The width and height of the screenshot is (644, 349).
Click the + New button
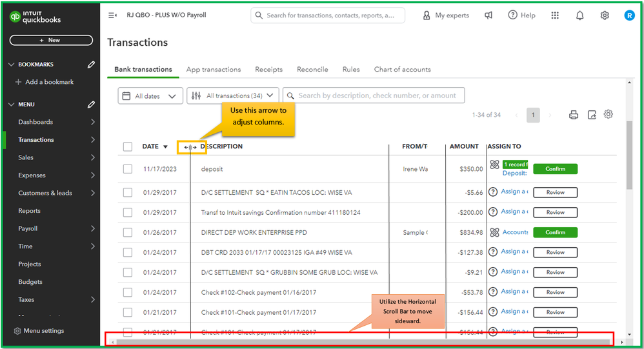(x=51, y=40)
